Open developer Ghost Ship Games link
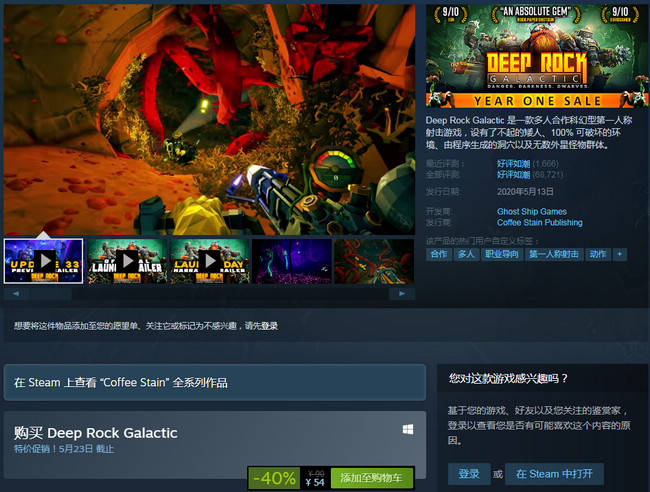650x492 pixels. point(531,211)
